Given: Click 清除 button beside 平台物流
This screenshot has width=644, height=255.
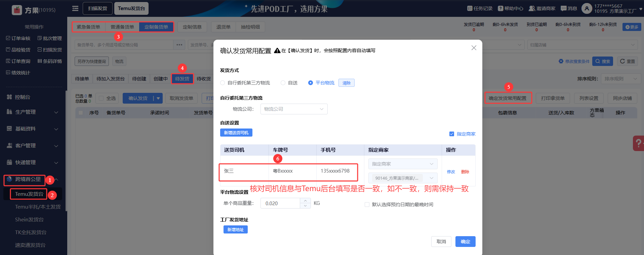Looking at the screenshot, I should (x=347, y=83).
